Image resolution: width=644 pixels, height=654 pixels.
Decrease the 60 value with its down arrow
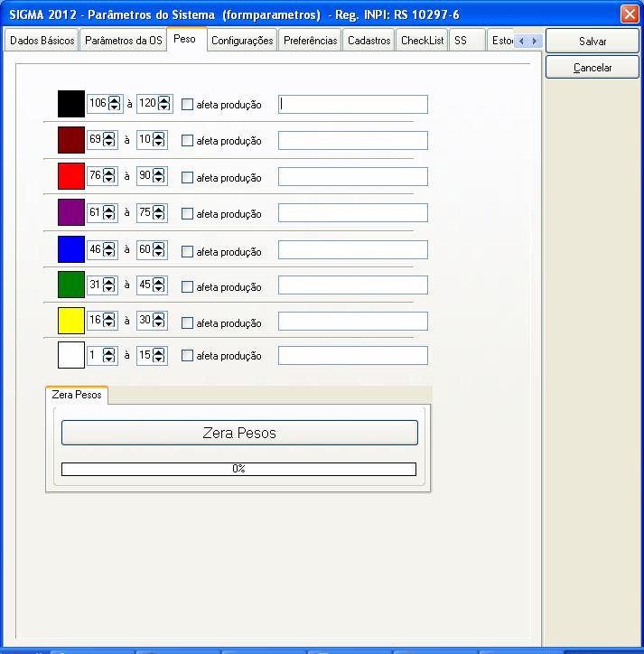point(158,253)
